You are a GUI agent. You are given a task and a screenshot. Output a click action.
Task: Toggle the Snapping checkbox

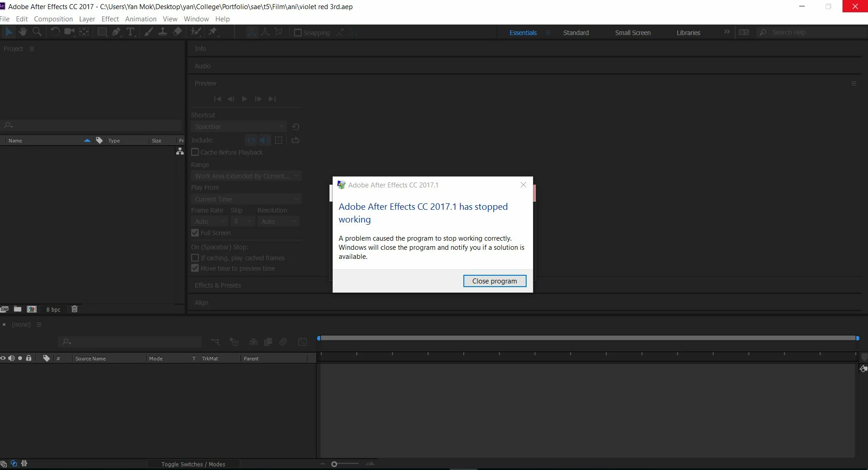pos(298,33)
